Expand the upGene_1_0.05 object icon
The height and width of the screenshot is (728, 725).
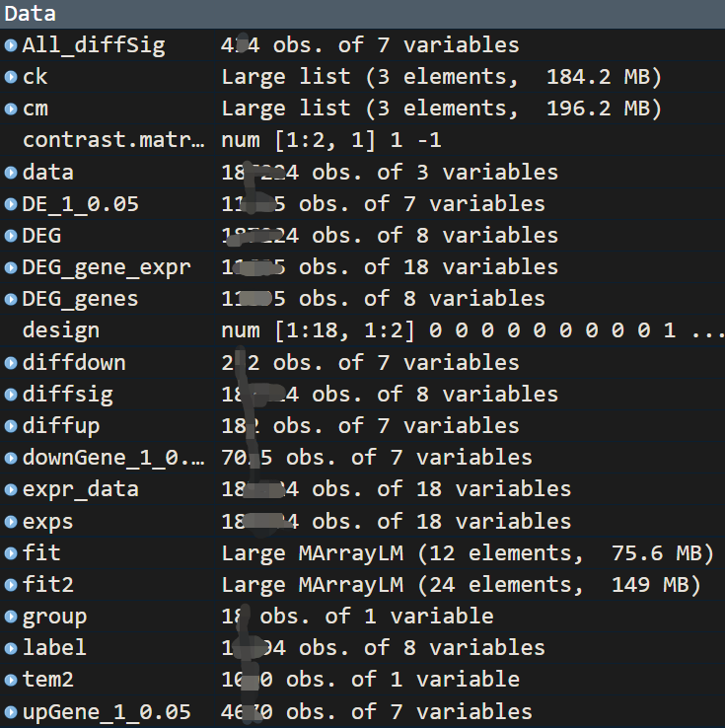point(11,712)
